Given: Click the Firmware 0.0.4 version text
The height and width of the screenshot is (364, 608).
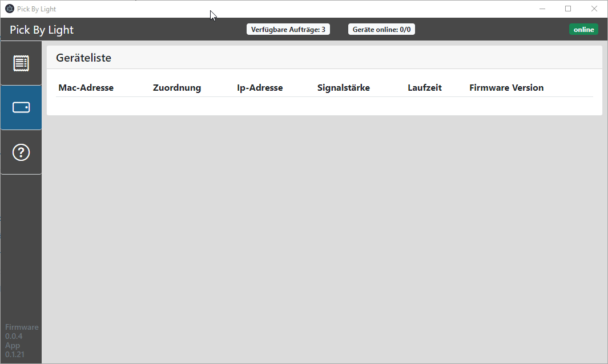Looking at the screenshot, I should tap(21, 331).
